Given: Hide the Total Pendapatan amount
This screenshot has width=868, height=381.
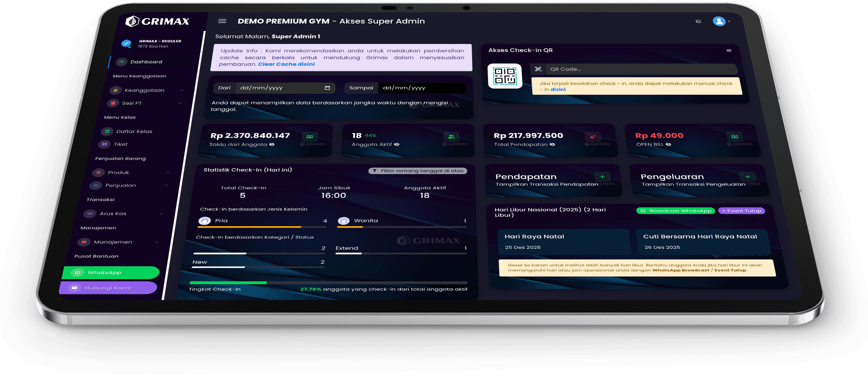Looking at the screenshot, I should pyautogui.click(x=552, y=144).
